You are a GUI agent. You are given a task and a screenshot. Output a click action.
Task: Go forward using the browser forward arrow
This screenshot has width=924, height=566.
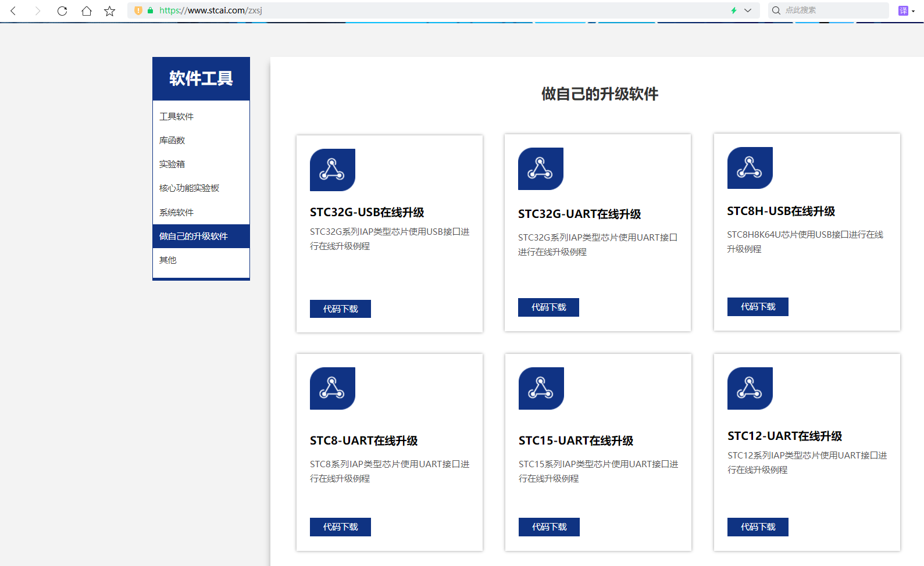[x=38, y=10]
